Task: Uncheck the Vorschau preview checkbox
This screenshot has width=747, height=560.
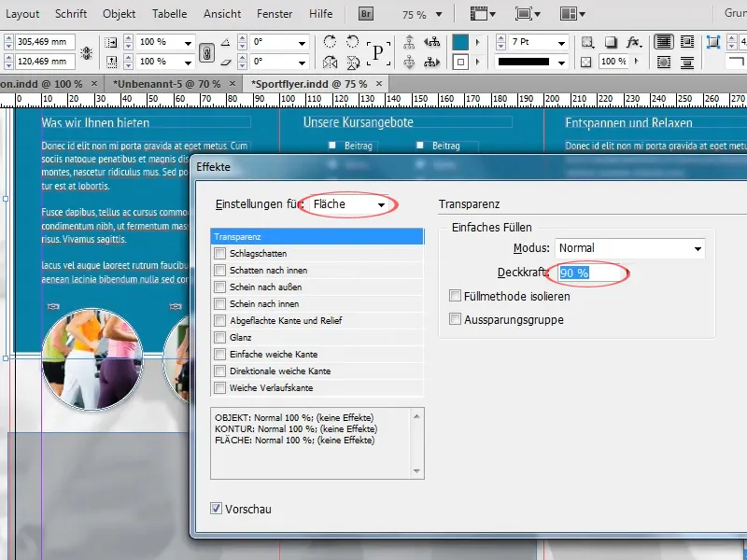Action: point(217,509)
